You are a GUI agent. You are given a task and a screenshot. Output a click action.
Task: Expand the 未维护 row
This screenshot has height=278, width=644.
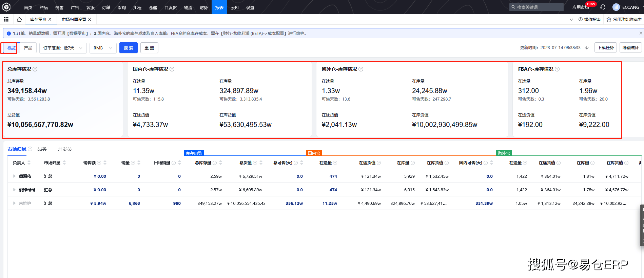(x=14, y=203)
